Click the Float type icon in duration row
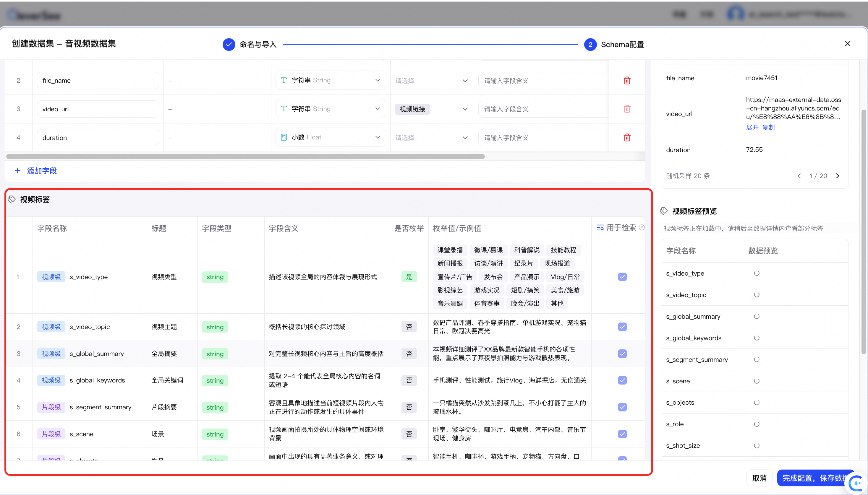Image resolution: width=868 pixels, height=495 pixels. pos(284,137)
